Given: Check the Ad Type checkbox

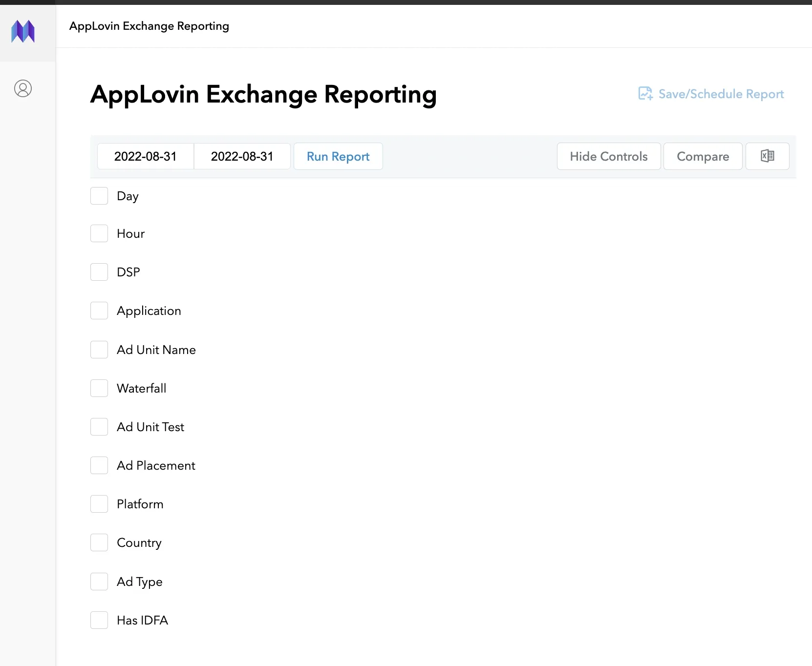Looking at the screenshot, I should (99, 582).
